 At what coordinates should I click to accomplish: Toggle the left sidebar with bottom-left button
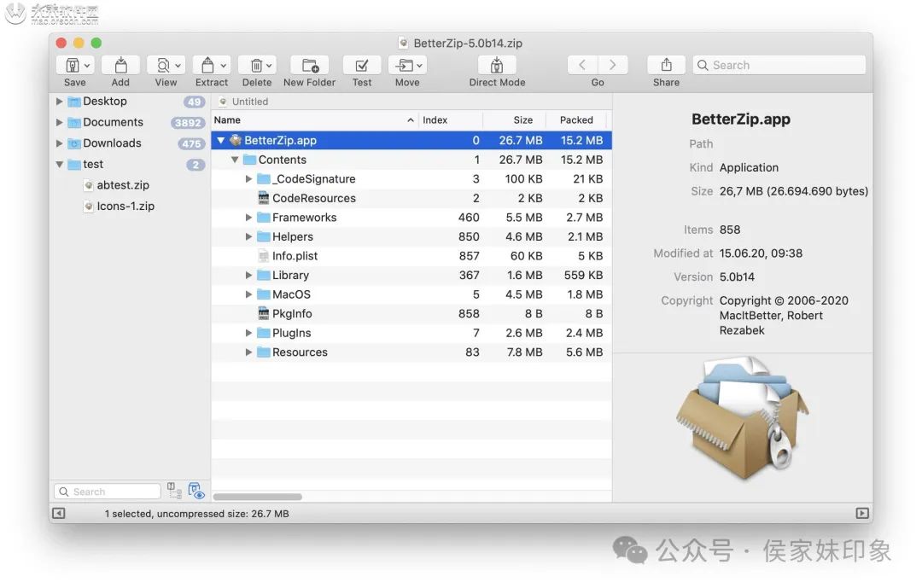coord(58,513)
